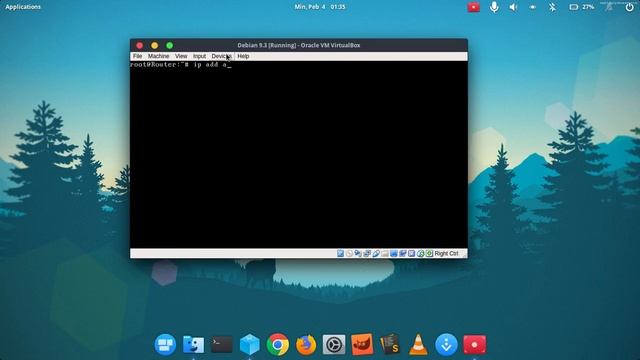Click the USB devices status icon
640x360 pixels.
(x=376, y=253)
